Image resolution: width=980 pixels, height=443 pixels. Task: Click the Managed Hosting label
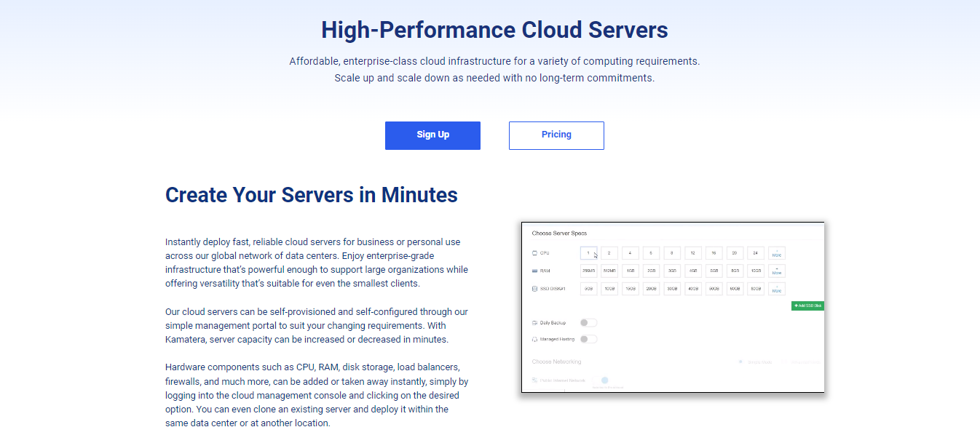click(x=557, y=339)
